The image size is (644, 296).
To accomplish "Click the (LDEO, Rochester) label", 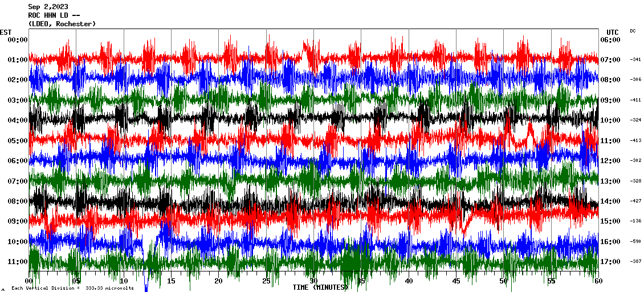I will [62, 24].
